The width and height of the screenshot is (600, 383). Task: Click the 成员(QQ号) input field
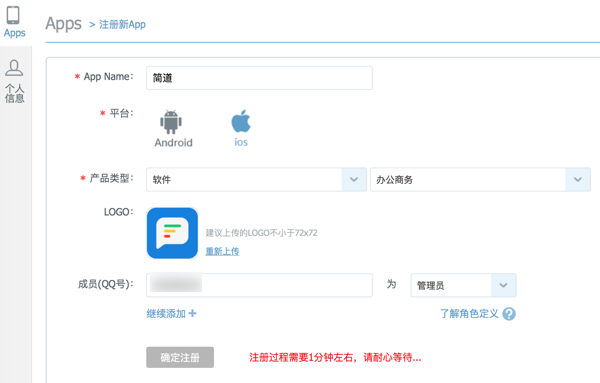click(259, 285)
